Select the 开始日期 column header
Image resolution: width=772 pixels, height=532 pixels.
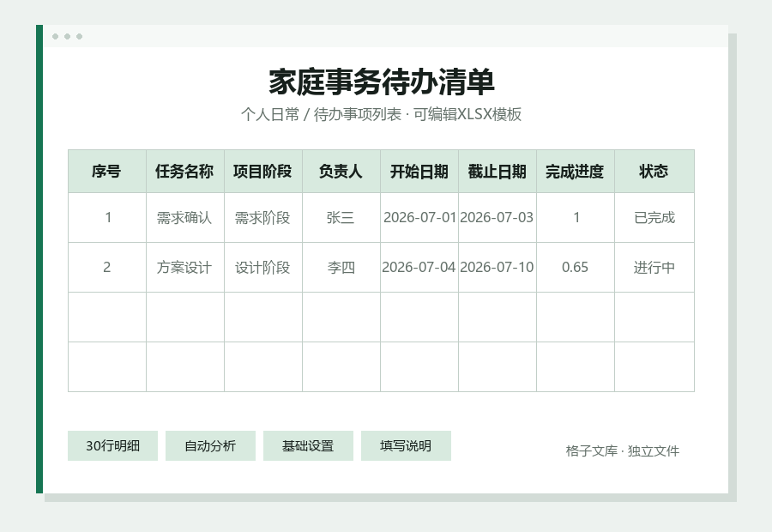pos(419,172)
